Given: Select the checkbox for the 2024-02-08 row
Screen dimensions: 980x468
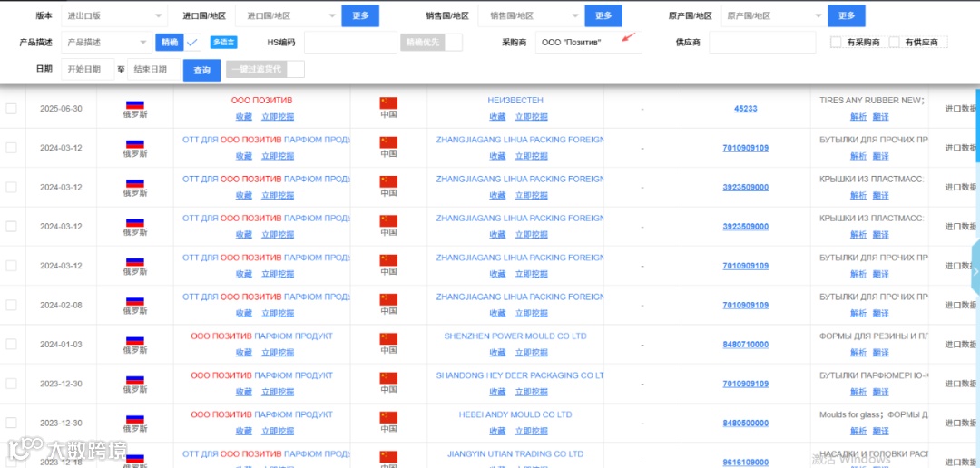Looking at the screenshot, I should pos(11,305).
